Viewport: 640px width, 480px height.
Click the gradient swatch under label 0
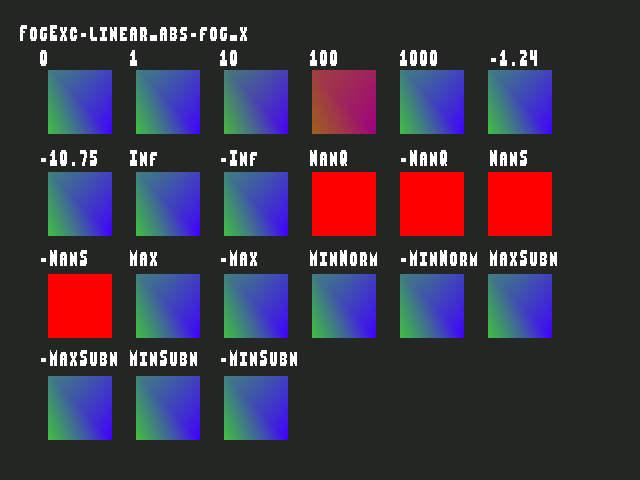(x=80, y=102)
